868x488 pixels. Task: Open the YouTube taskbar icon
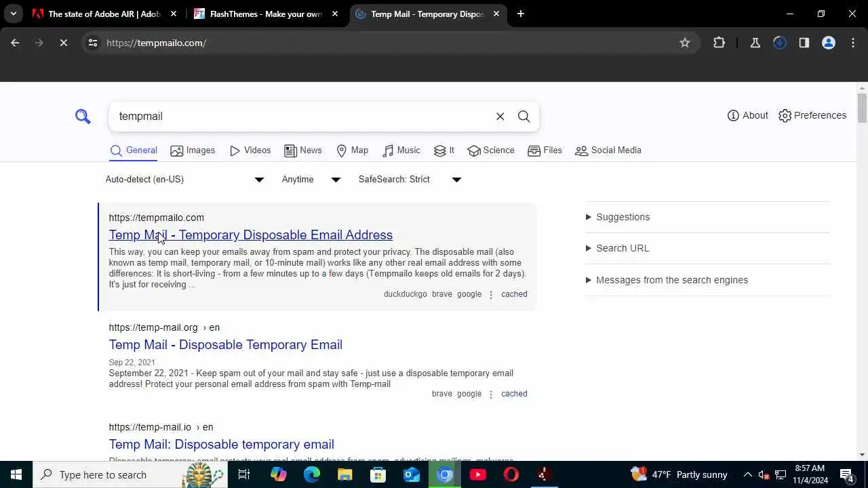(478, 474)
